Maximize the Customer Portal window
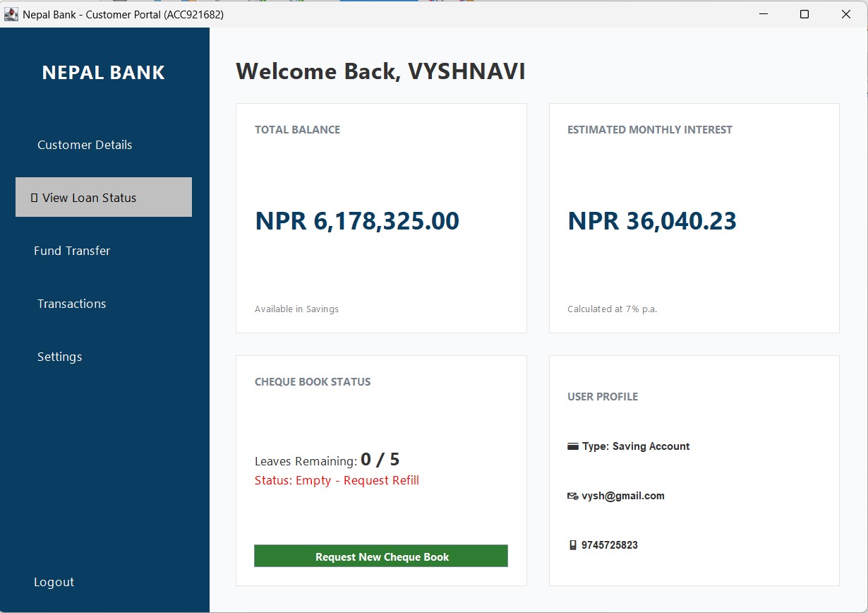Viewport: 868px width, 613px height. point(804,14)
